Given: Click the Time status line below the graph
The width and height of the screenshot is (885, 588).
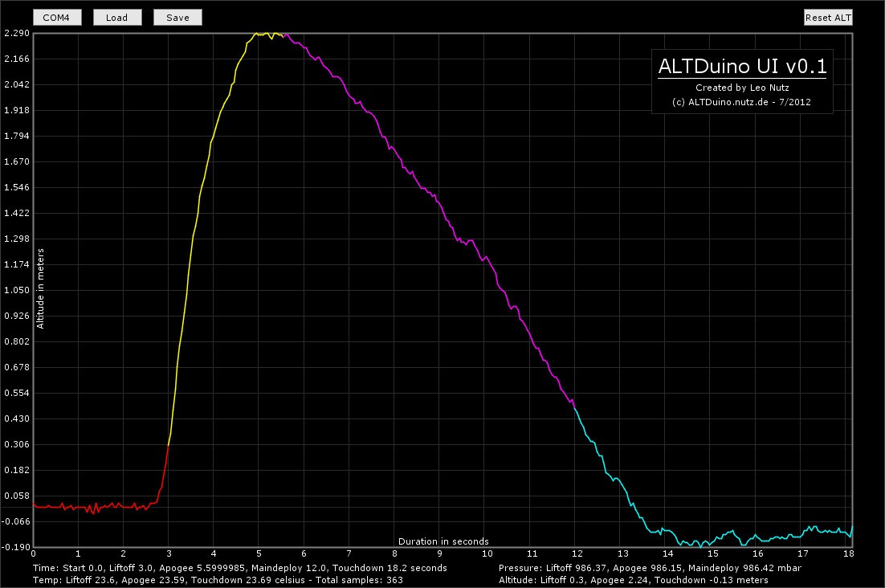Looking at the screenshot, I should 240,568.
